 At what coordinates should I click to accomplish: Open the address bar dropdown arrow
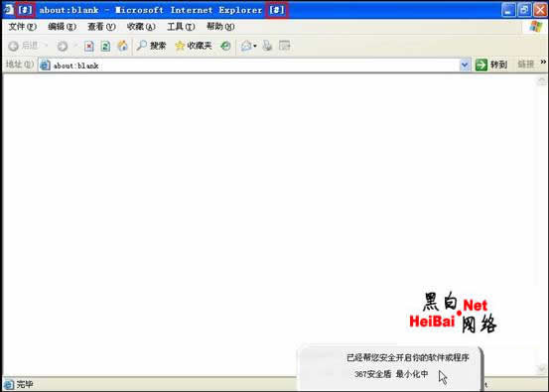[465, 65]
